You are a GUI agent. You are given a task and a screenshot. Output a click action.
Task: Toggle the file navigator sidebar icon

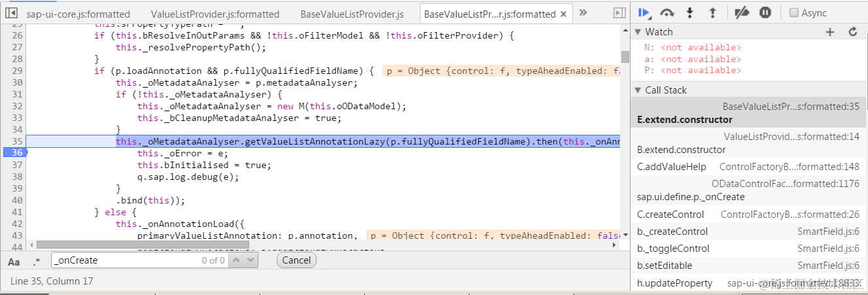click(11, 13)
